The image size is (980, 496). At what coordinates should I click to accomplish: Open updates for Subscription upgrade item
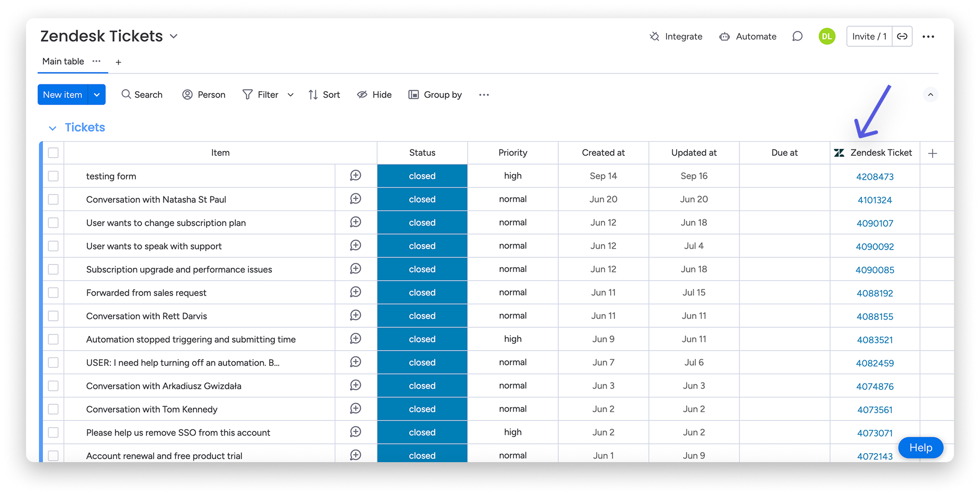356,269
